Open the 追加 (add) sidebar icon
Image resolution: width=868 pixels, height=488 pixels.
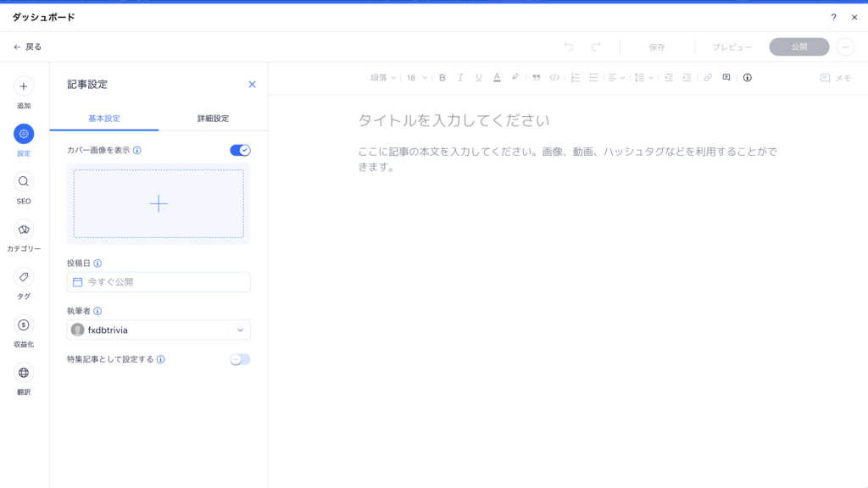click(x=23, y=86)
